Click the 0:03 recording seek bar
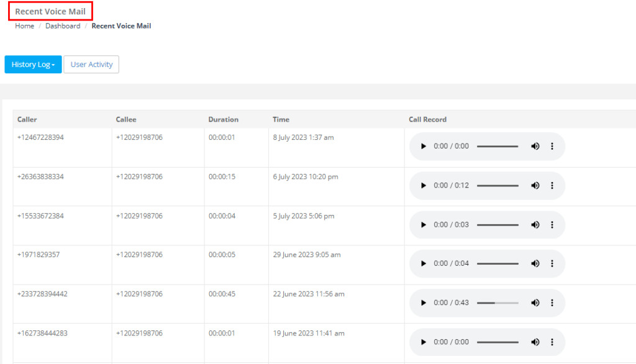 point(497,225)
